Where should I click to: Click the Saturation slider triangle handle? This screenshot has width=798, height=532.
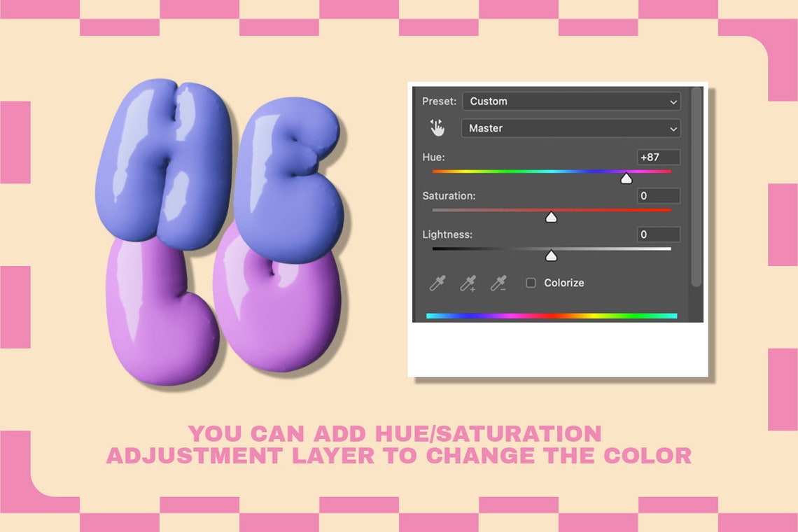click(x=552, y=217)
